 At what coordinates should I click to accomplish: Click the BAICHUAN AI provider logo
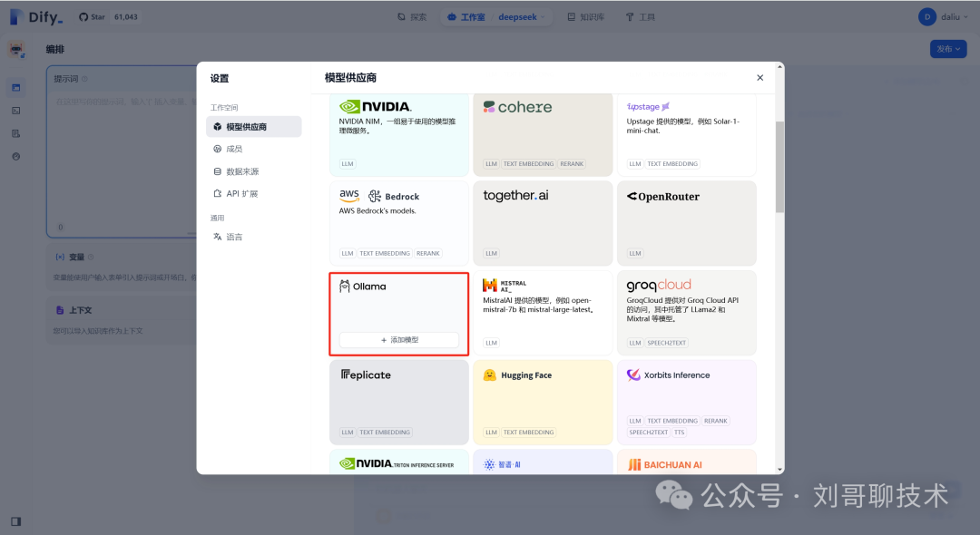coord(664,464)
